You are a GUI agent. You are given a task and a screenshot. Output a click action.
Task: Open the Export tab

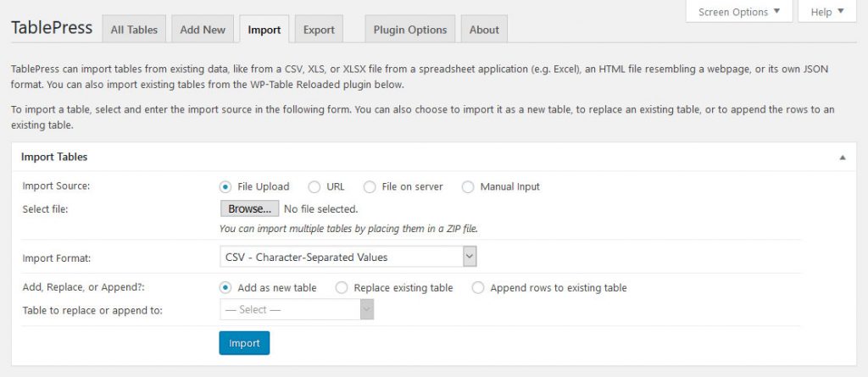click(x=319, y=30)
